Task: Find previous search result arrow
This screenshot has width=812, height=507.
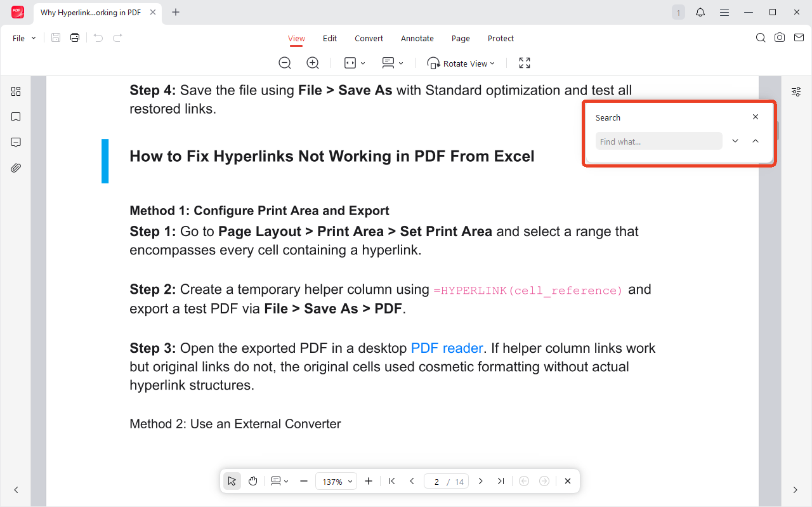Action: [x=756, y=141]
